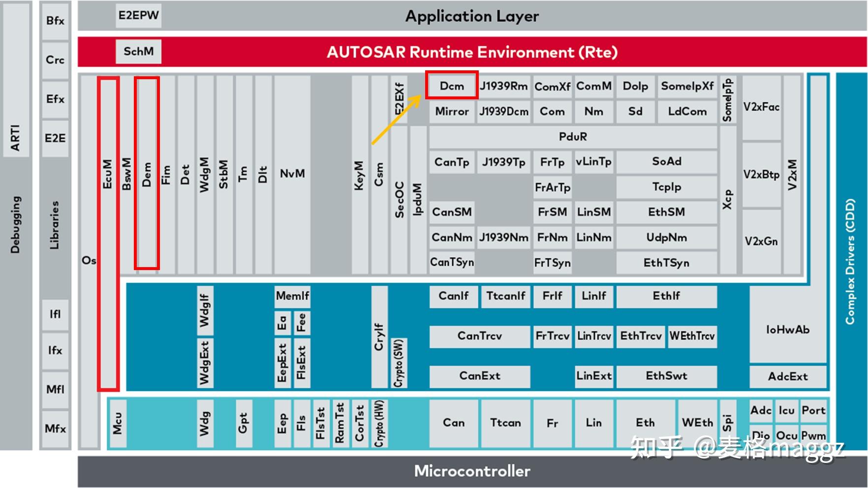Click the V2xFac block
The width and height of the screenshot is (868, 488).
point(762,107)
